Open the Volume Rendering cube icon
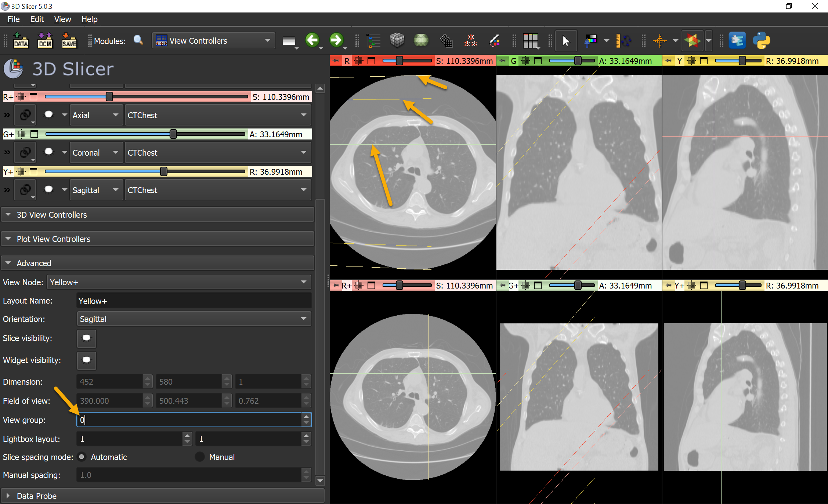 tap(397, 40)
